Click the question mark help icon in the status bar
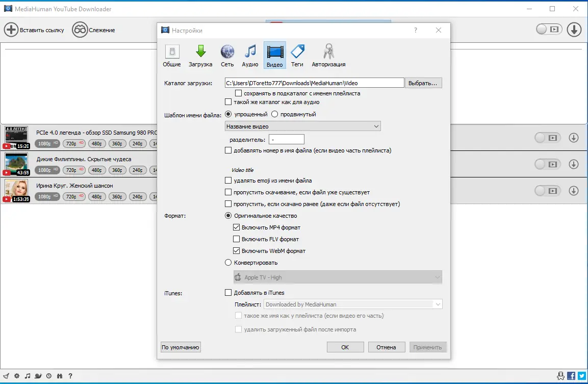The width and height of the screenshot is (588, 384). (70, 376)
